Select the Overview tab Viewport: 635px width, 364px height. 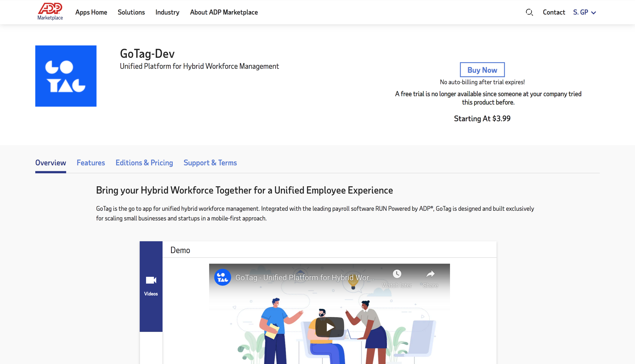pos(51,163)
